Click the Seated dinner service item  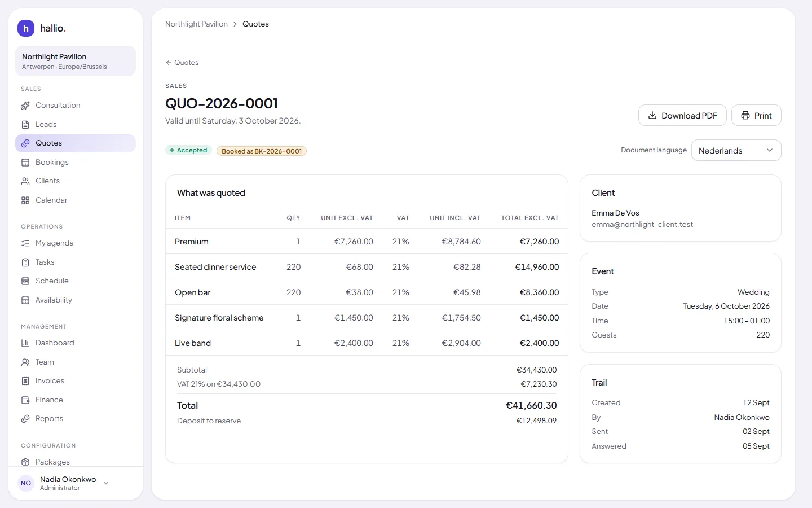pos(215,267)
